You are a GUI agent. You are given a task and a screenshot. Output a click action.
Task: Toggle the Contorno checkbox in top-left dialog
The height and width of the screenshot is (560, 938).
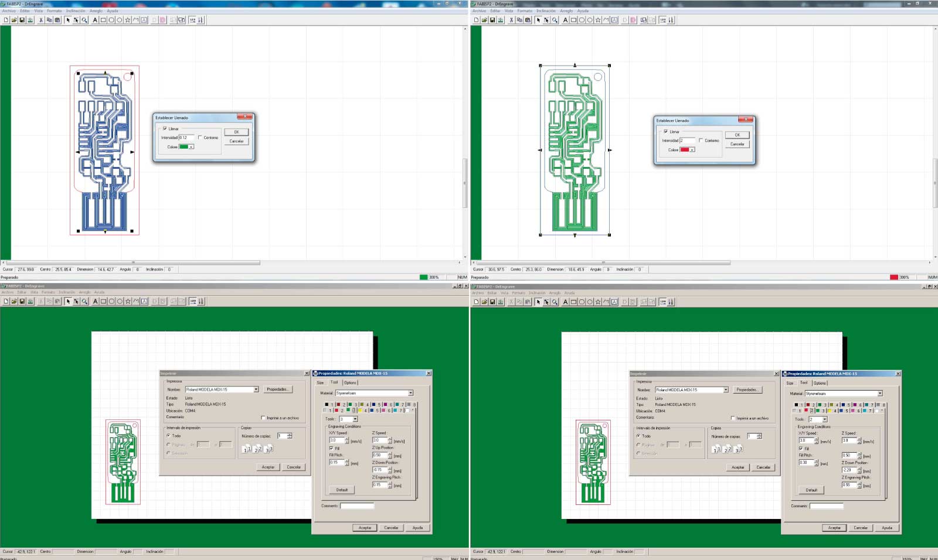[200, 138]
